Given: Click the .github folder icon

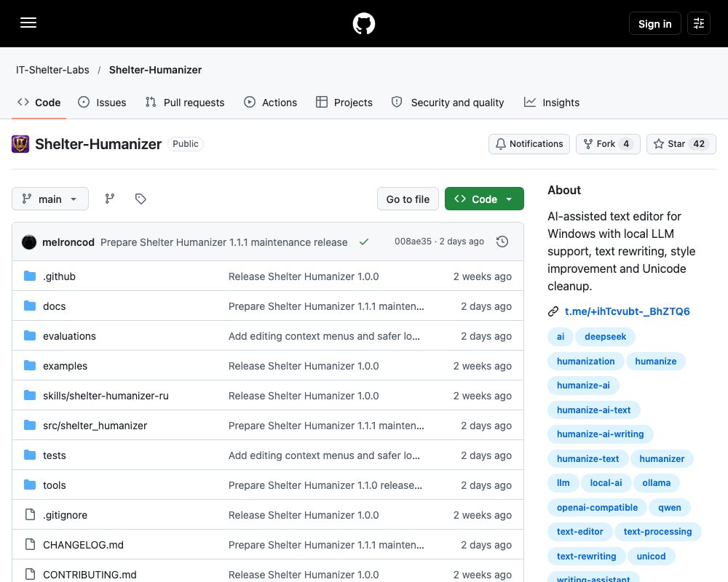Looking at the screenshot, I should pyautogui.click(x=30, y=276).
